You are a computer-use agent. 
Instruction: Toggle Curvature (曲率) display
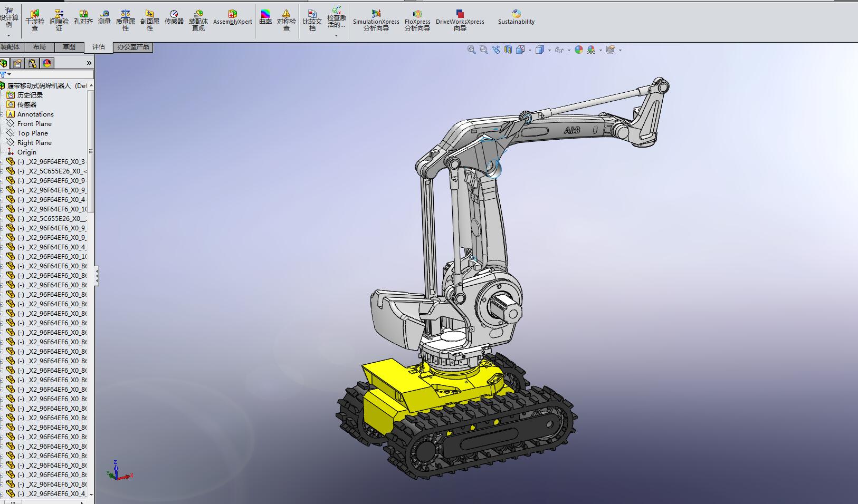[265, 17]
